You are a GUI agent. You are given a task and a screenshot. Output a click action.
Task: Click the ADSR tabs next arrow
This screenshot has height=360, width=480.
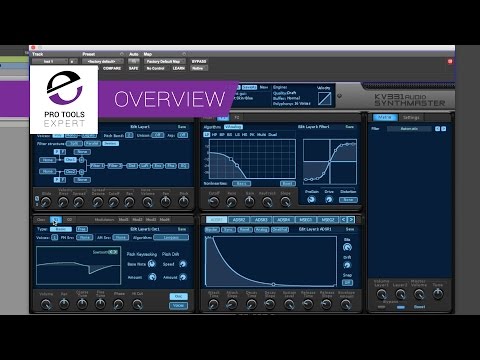[351, 220]
